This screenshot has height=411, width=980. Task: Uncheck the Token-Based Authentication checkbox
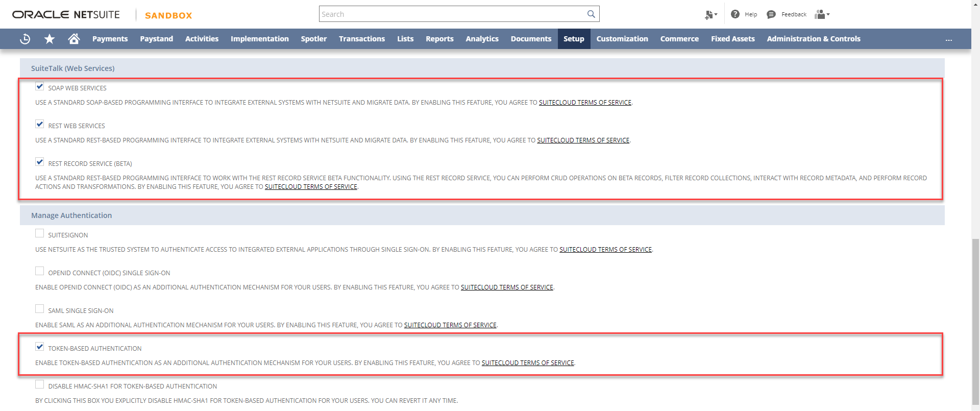[x=39, y=347]
